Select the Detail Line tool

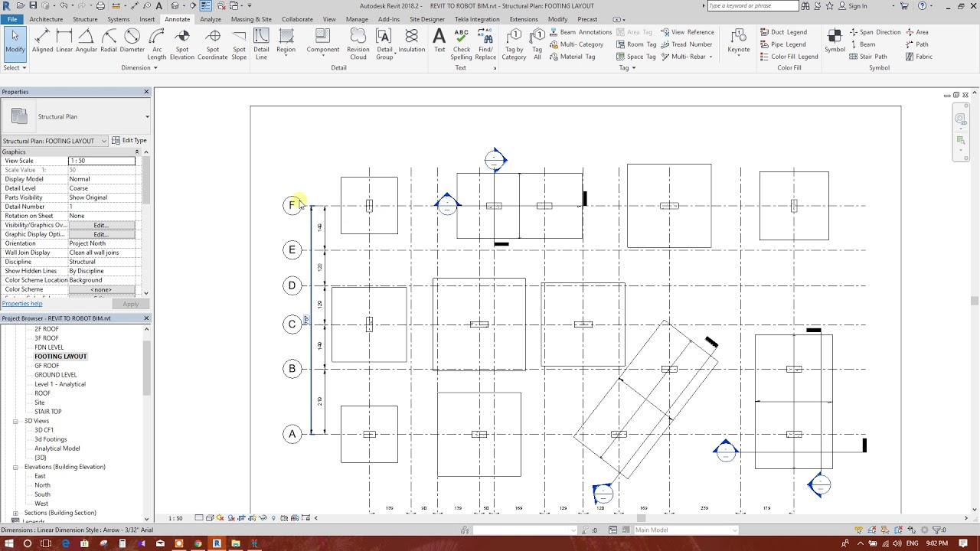(261, 42)
